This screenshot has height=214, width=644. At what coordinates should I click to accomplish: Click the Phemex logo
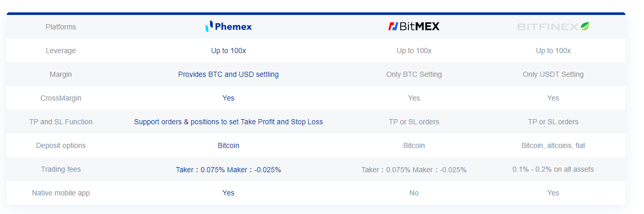(228, 26)
